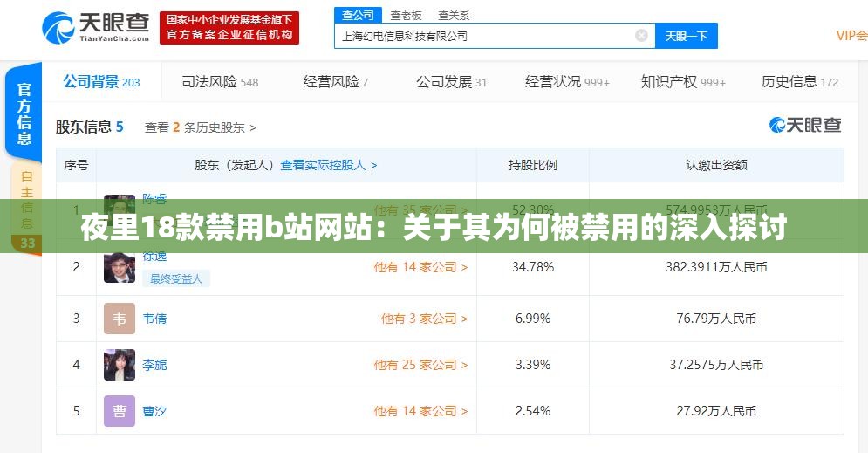The width and height of the screenshot is (868, 453).
Task: Click the 韦 avatar icon
Action: [x=120, y=319]
